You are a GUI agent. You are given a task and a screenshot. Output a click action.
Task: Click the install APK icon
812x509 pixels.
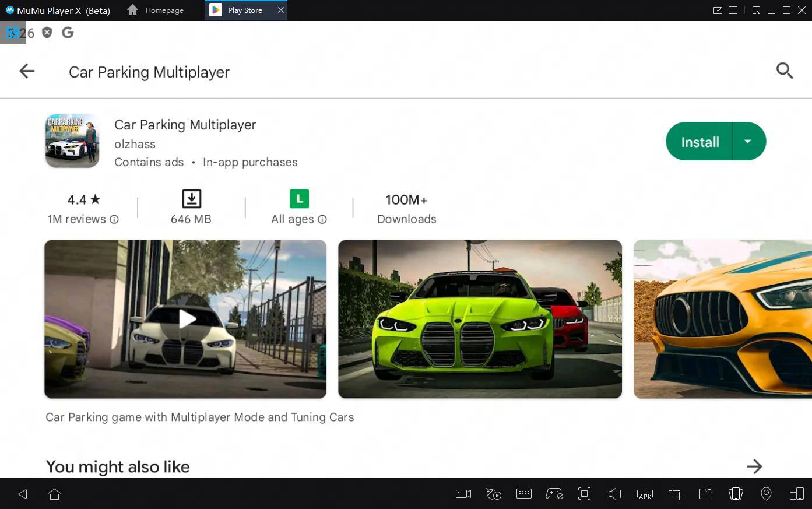(645, 494)
